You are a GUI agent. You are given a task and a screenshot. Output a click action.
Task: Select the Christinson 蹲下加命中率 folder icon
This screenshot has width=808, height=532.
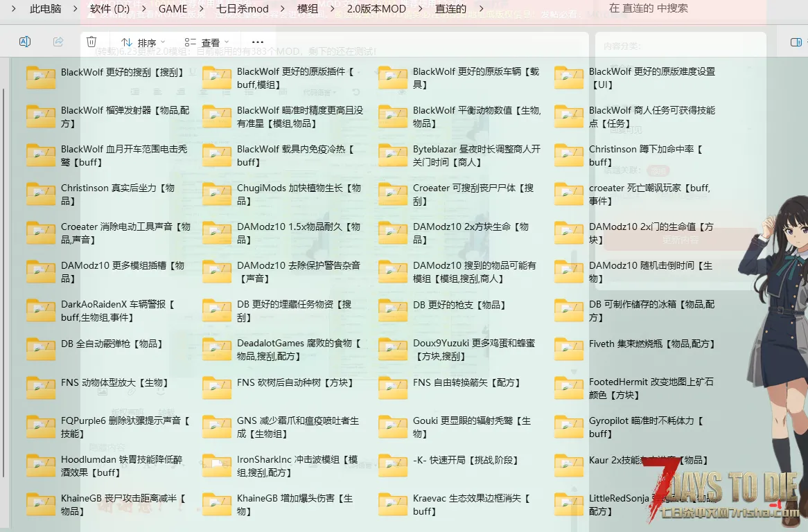569,155
